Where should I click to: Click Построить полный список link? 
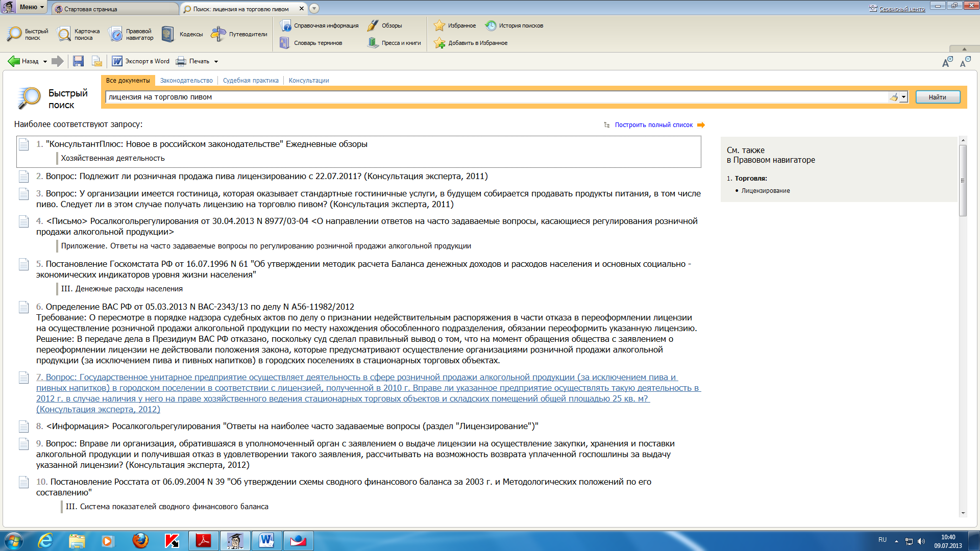point(654,125)
